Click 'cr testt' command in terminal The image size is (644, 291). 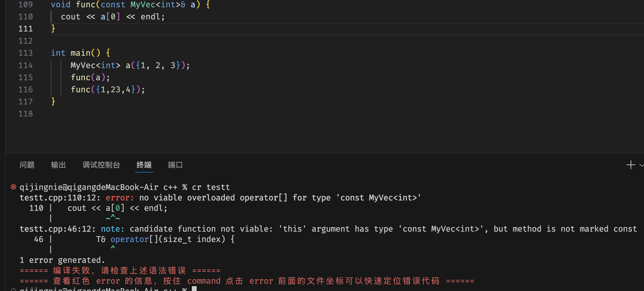tap(211, 187)
